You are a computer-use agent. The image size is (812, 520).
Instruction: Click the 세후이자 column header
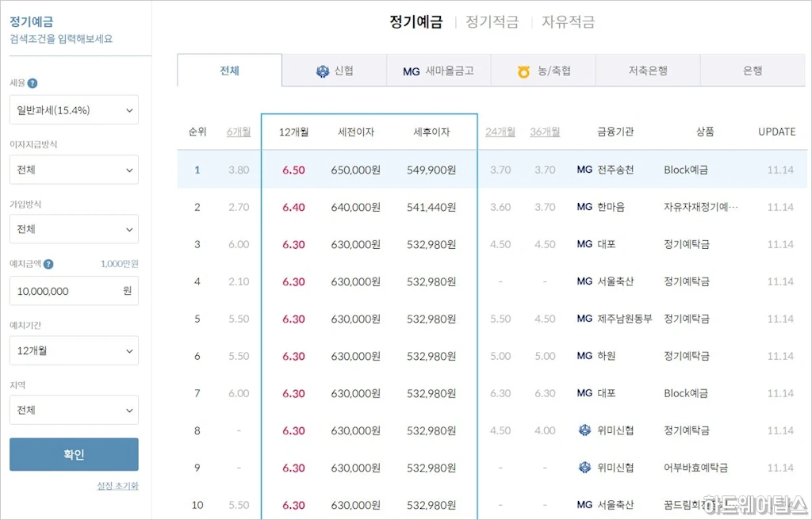pos(431,132)
